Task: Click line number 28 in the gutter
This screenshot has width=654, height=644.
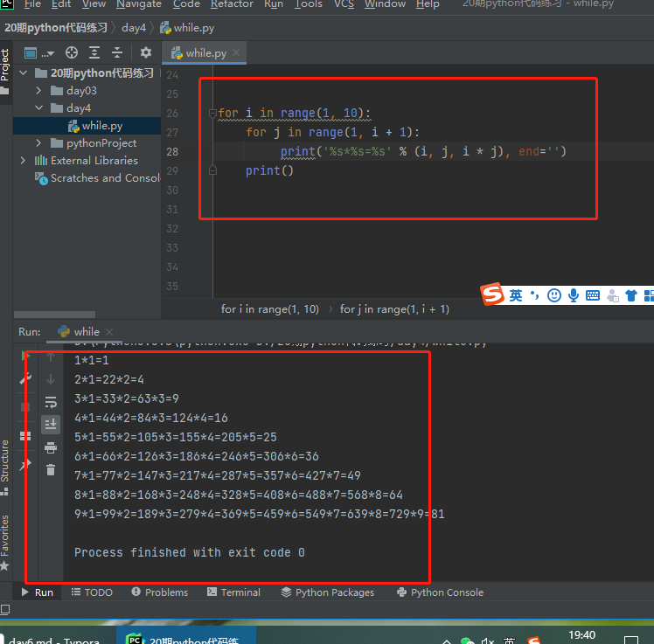Action: [x=172, y=152]
